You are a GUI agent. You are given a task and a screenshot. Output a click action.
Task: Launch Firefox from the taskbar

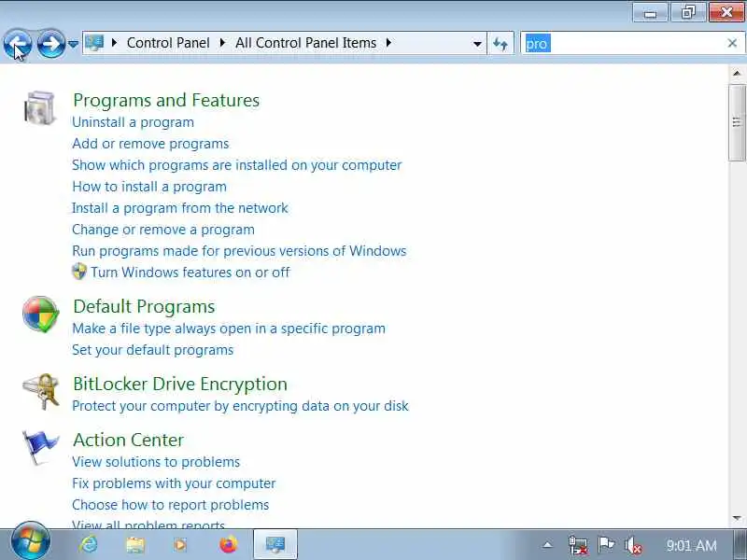click(x=228, y=544)
